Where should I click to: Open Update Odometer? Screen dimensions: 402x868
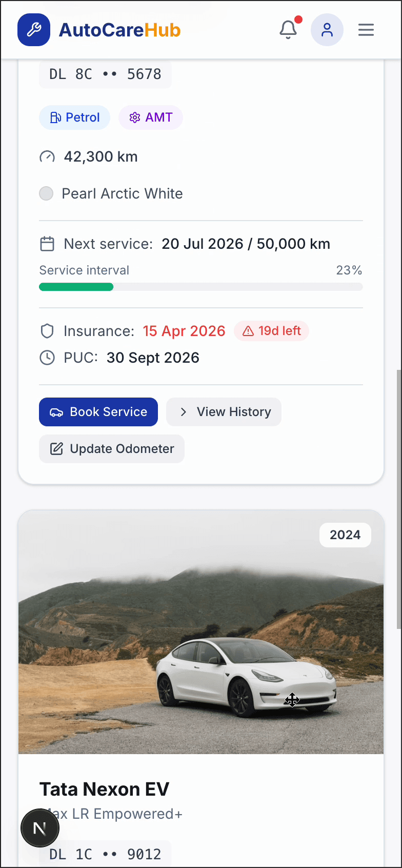pyautogui.click(x=111, y=448)
